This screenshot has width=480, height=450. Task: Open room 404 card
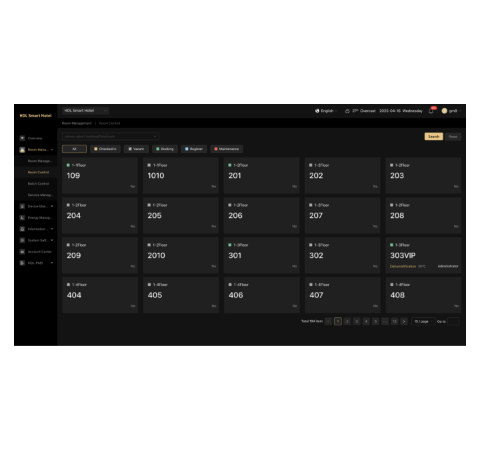point(100,295)
